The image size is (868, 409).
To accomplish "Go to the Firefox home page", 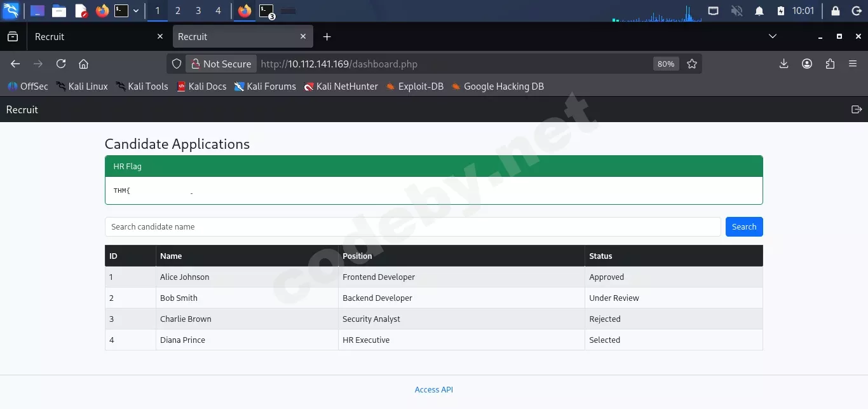I will (x=83, y=64).
